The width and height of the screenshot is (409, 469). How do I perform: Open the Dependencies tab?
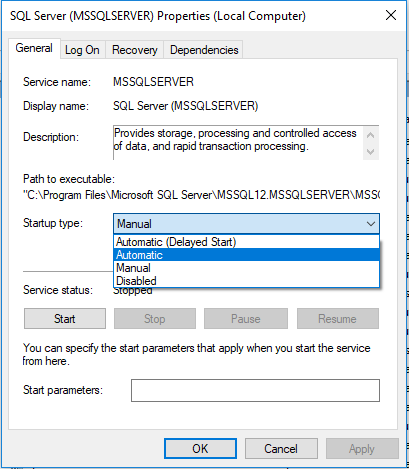click(x=204, y=50)
